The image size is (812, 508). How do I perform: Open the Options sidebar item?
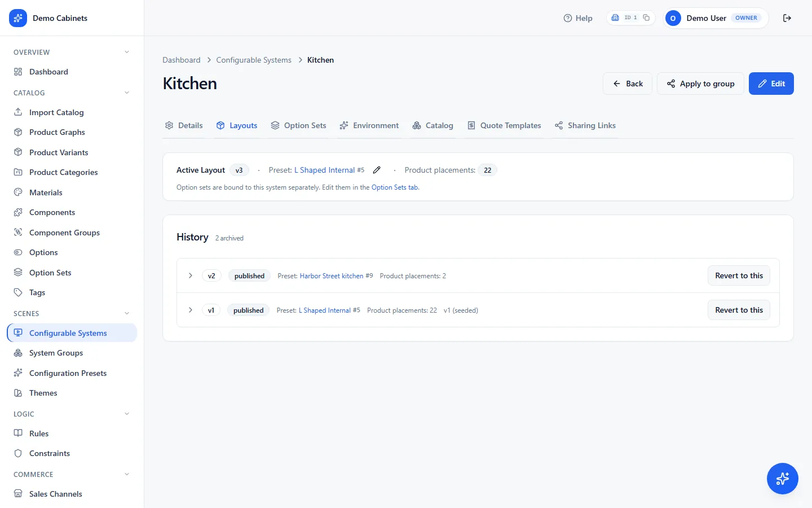tap(72, 252)
